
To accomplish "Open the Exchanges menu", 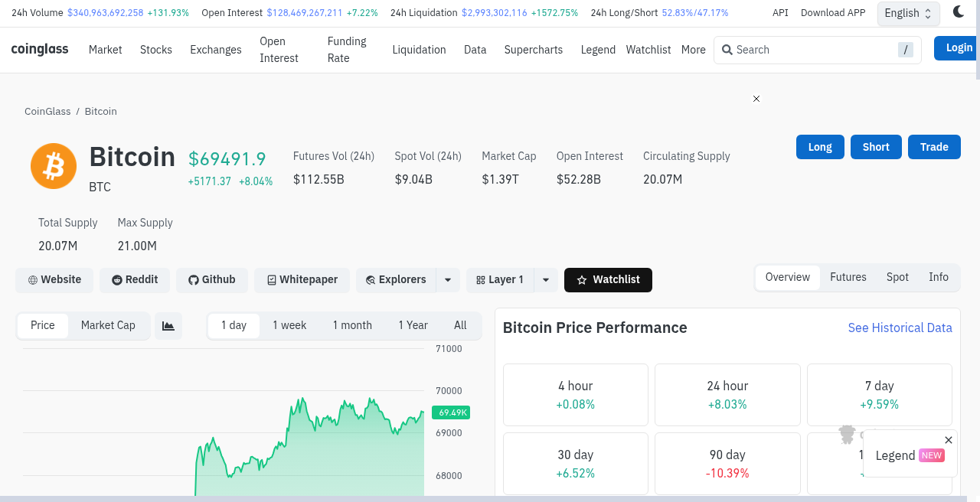I will point(216,50).
